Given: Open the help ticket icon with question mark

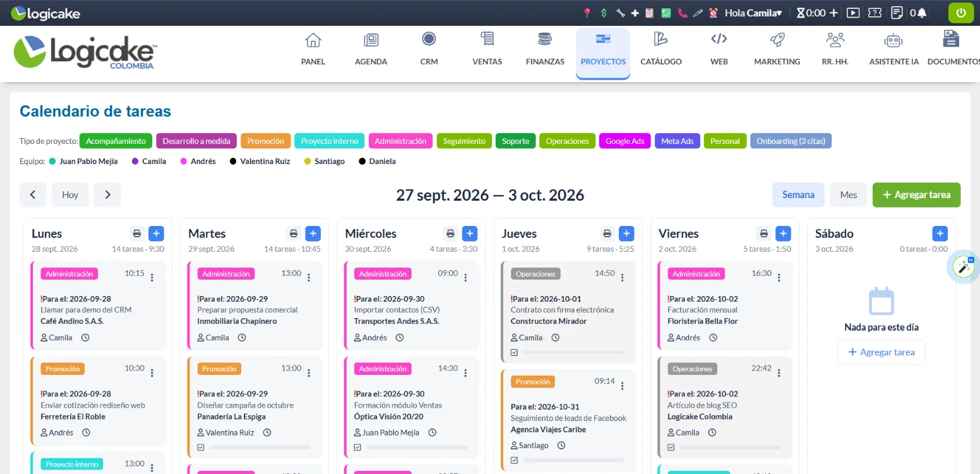Looking at the screenshot, I should tap(875, 13).
